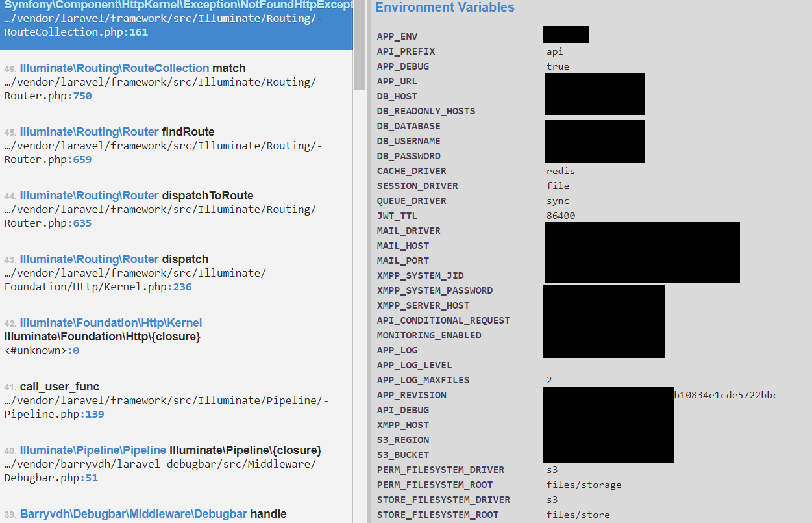The height and width of the screenshot is (523, 812).
Task: Select the DB_USERNAME variable name
Action: 409,141
